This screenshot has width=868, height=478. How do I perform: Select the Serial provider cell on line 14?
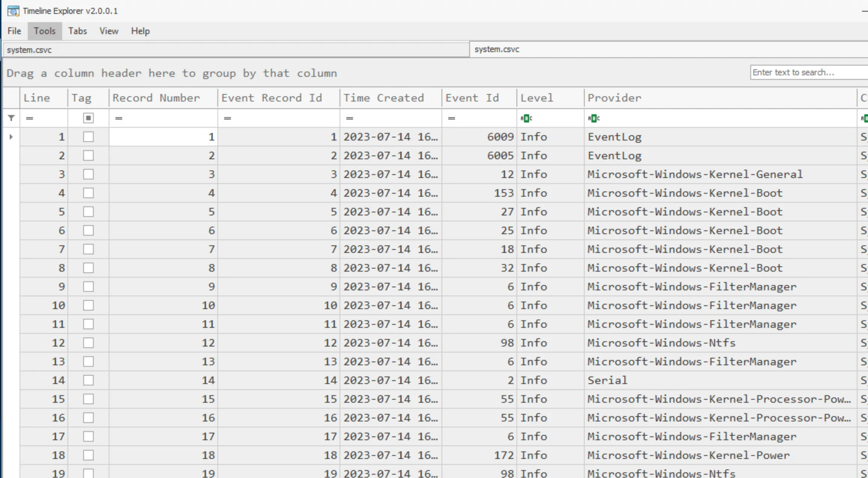[x=721, y=380]
